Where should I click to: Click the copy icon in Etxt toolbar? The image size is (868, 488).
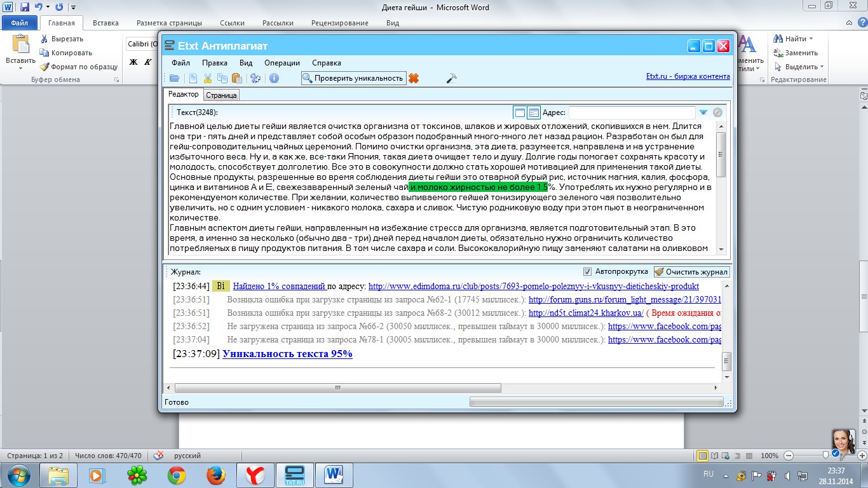click(222, 78)
